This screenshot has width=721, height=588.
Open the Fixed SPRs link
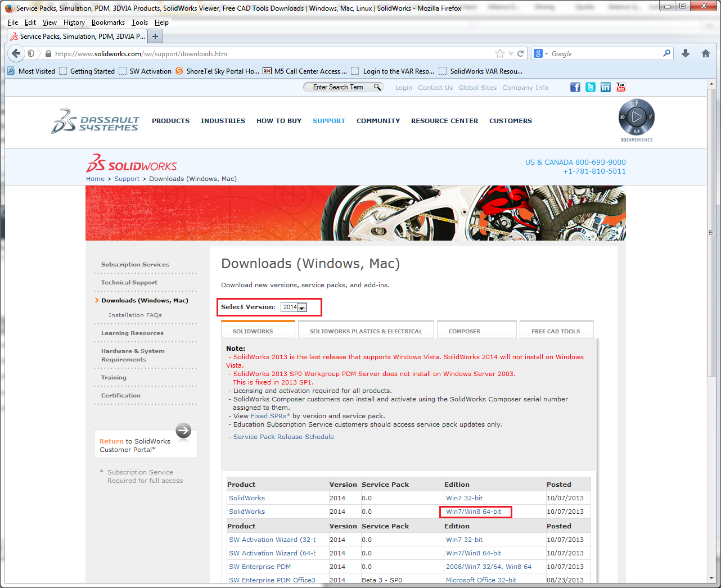(271, 416)
